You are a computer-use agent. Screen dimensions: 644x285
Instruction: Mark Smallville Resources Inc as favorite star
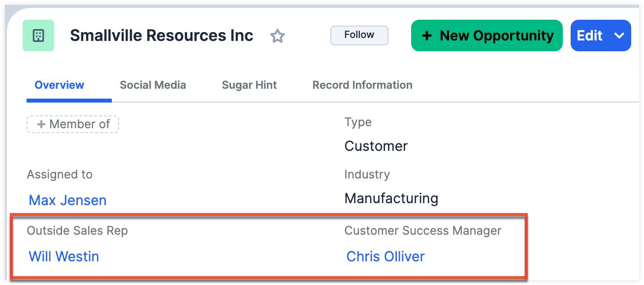(278, 36)
